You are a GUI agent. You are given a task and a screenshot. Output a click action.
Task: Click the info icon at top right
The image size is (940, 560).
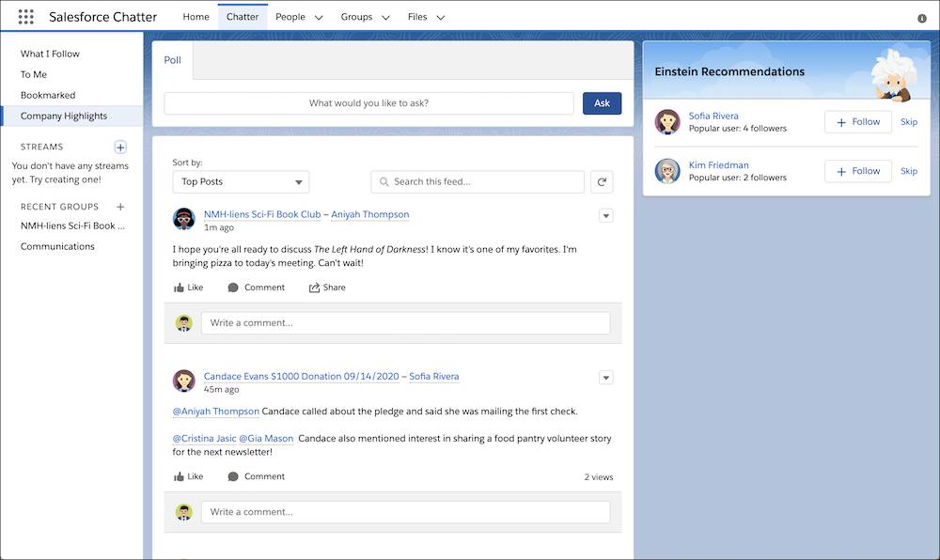coord(922,19)
